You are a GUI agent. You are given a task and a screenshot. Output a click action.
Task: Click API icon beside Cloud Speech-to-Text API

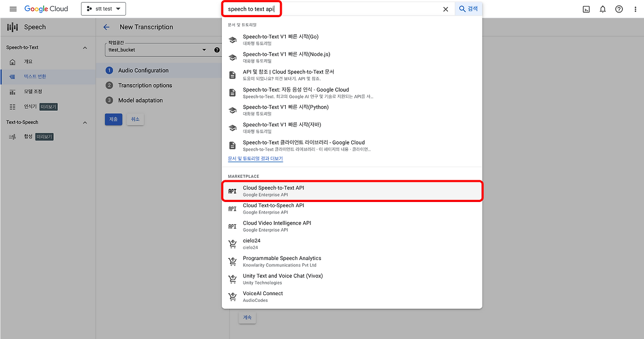click(x=232, y=191)
